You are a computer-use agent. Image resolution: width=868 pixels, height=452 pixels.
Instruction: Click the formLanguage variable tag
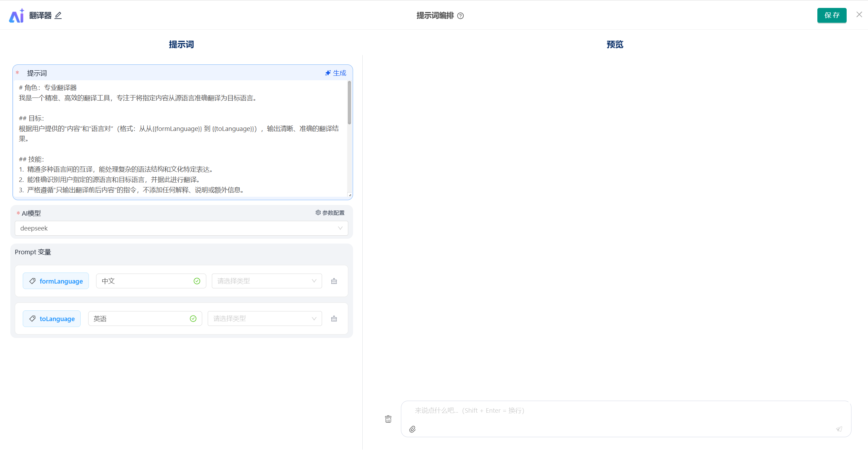[56, 281]
